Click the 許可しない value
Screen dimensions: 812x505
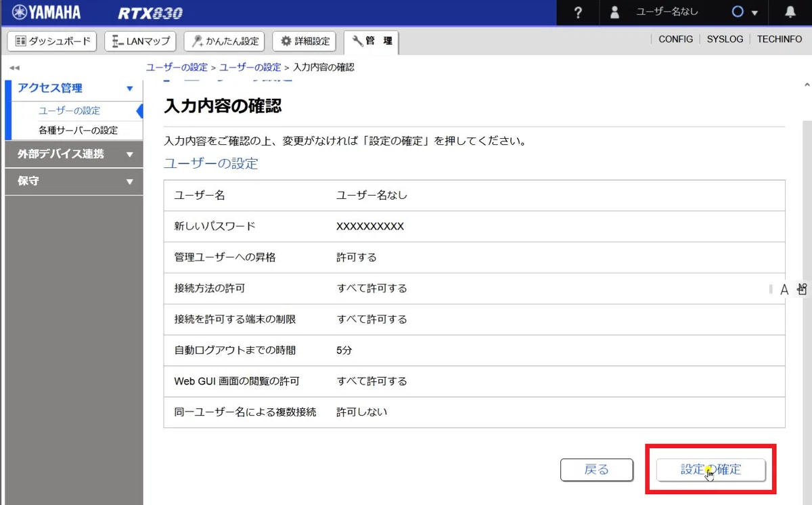[x=362, y=412]
